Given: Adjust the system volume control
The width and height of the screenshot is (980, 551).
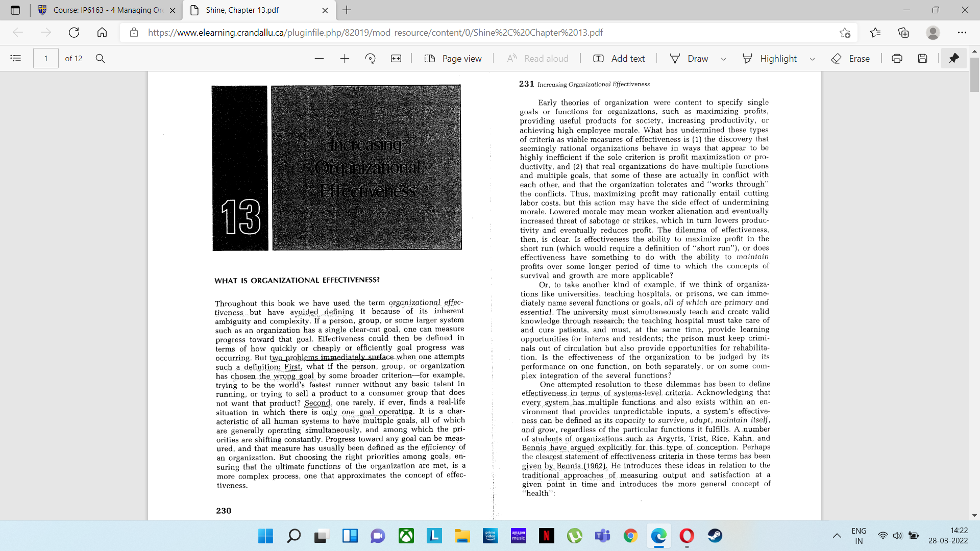Looking at the screenshot, I should click(898, 536).
